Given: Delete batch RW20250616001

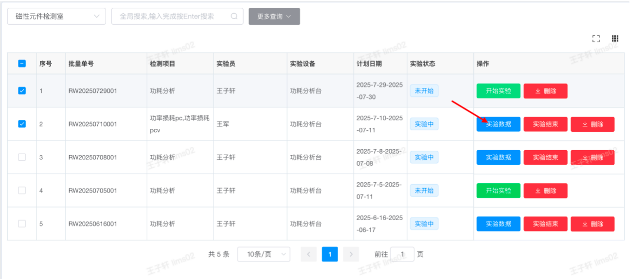Looking at the screenshot, I should tap(592, 224).
